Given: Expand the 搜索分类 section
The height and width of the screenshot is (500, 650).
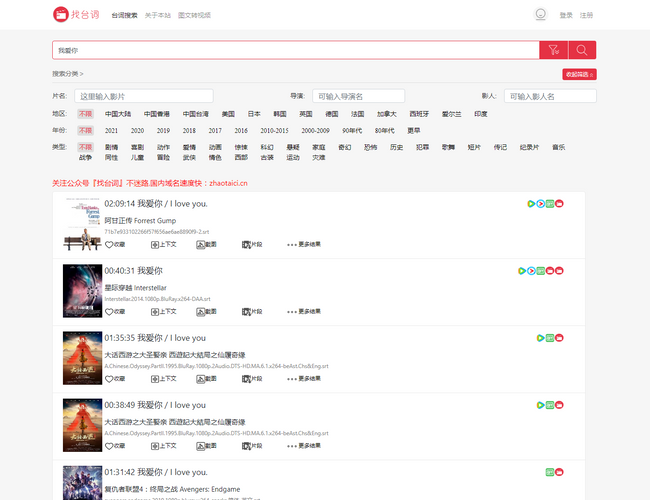Looking at the screenshot, I should click(68, 74).
